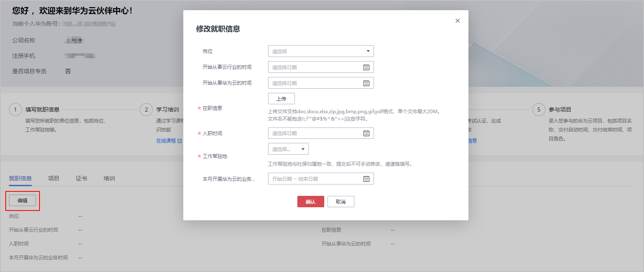Click the 入职时间 date input
The height and width of the screenshot is (272, 644).
click(x=321, y=133)
